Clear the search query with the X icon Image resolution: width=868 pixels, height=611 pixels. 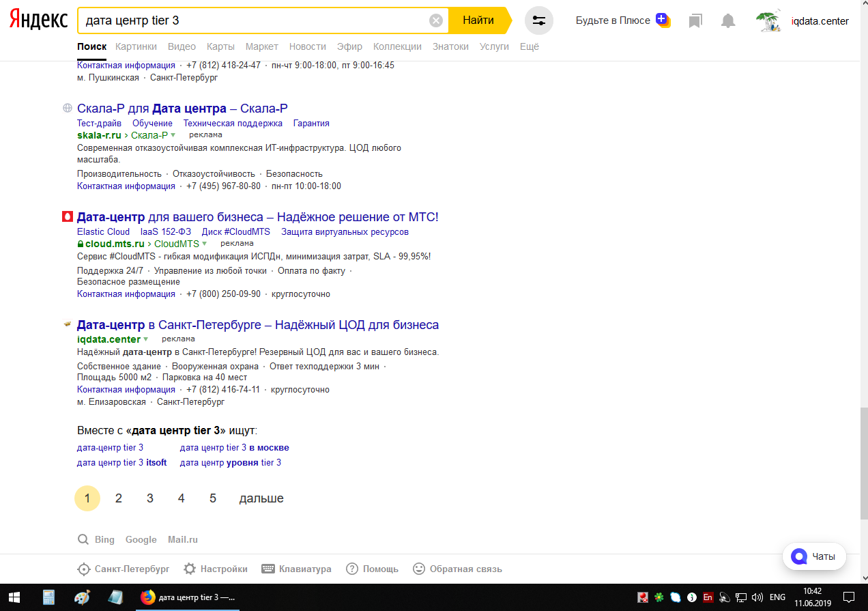coord(436,20)
